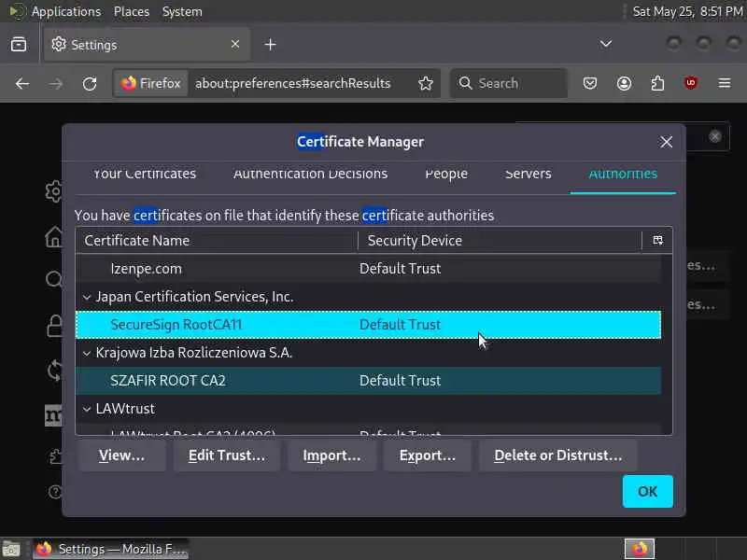747x560 pixels.
Task: Click Default Trust cell of Izenpe.com
Action: point(401,269)
